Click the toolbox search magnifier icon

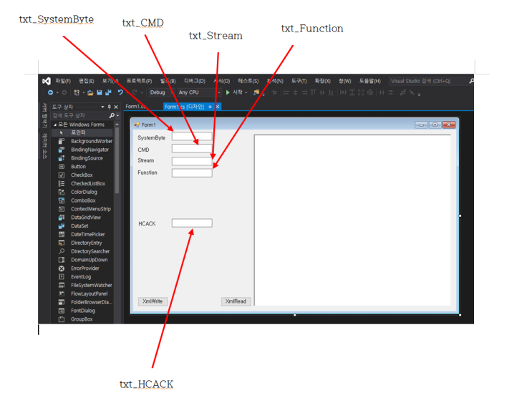pos(112,116)
